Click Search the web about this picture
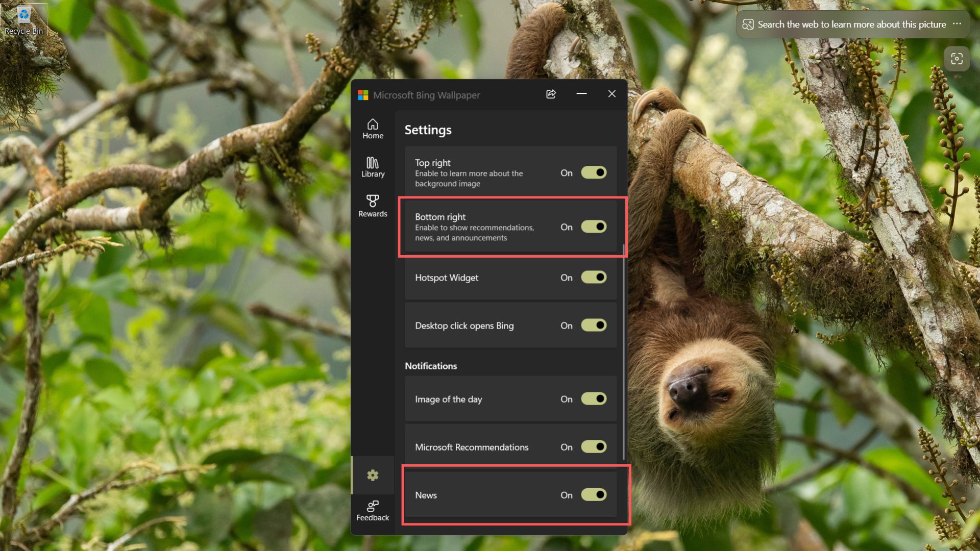The height and width of the screenshot is (551, 980). 851,24
